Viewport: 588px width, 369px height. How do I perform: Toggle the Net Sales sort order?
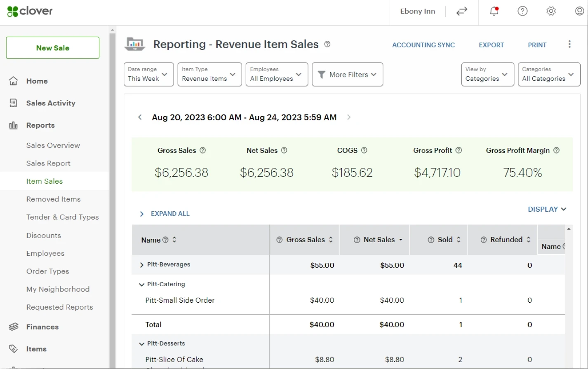coord(401,239)
